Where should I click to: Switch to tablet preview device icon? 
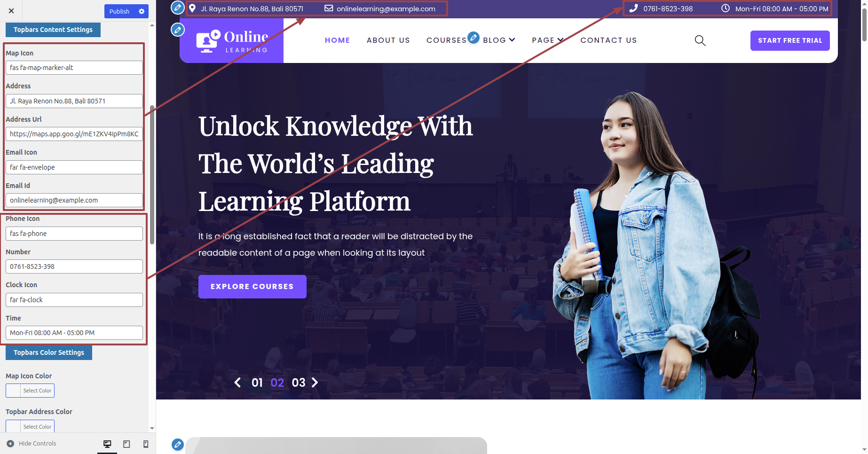126,444
